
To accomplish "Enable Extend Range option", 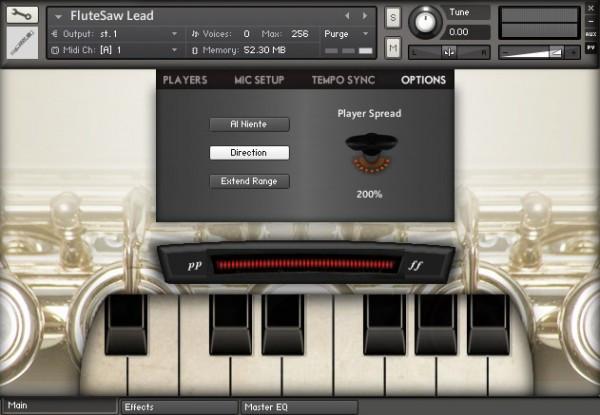I will (x=249, y=181).
